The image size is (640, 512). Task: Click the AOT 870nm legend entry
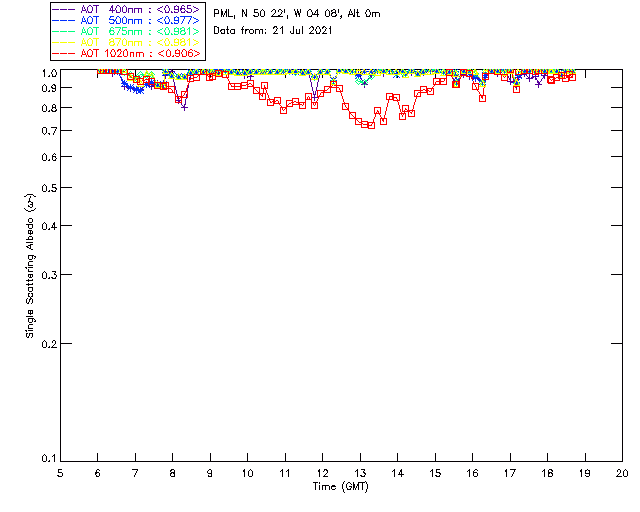(126, 42)
